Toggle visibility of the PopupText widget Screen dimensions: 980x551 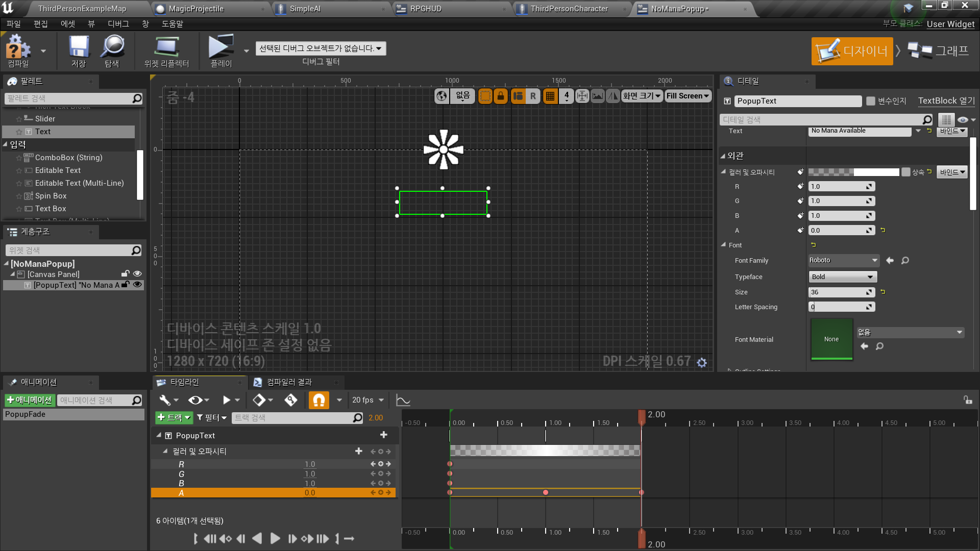137,285
